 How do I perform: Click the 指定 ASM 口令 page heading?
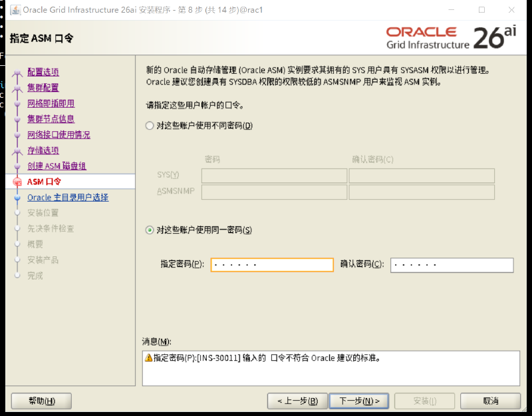41,39
